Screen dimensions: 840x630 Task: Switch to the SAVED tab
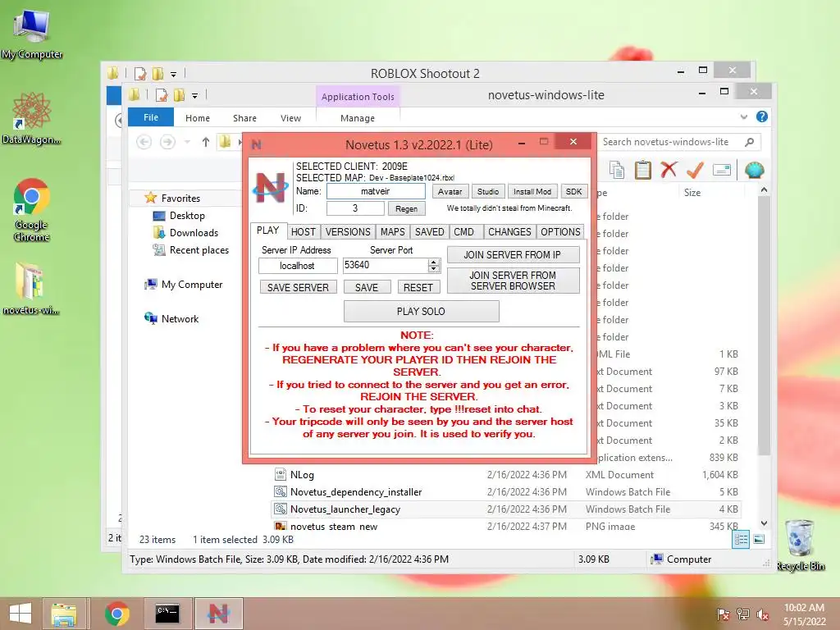click(x=430, y=232)
